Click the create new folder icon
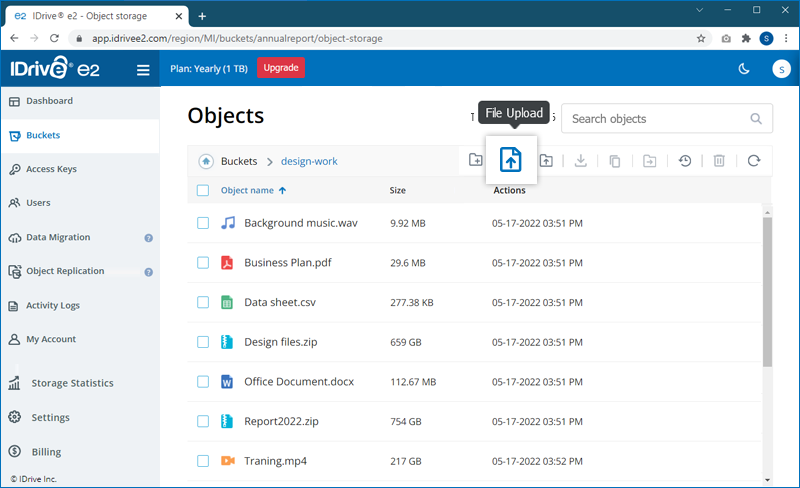Viewport: 800px width, 488px height. (x=476, y=161)
